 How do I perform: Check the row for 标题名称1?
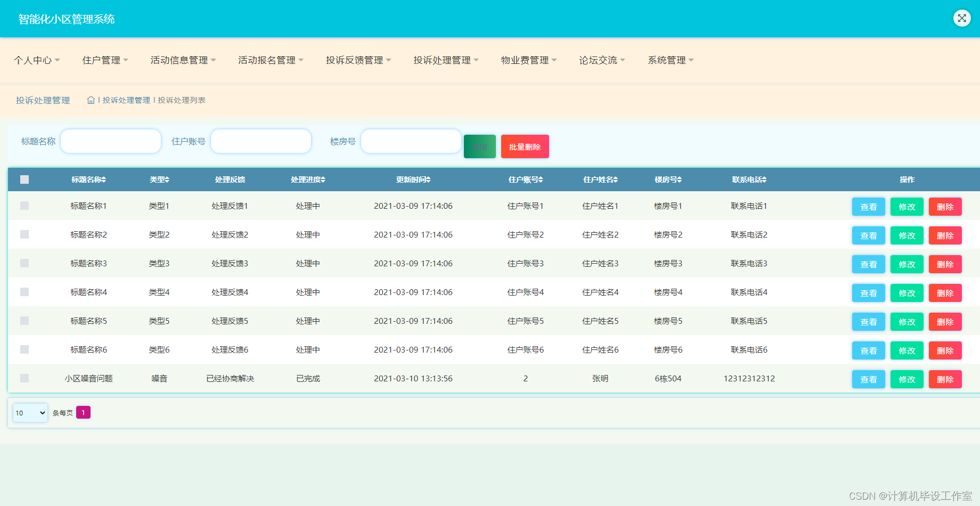(x=24, y=206)
